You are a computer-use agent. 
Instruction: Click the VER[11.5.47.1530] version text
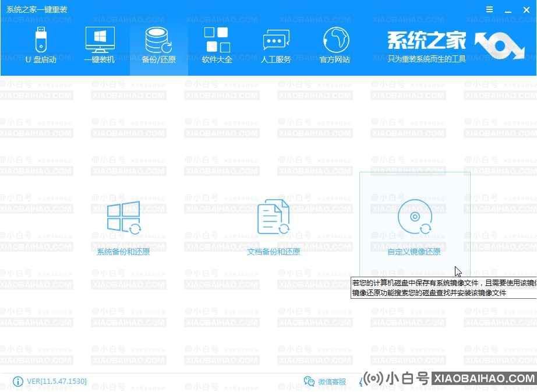pos(57,382)
